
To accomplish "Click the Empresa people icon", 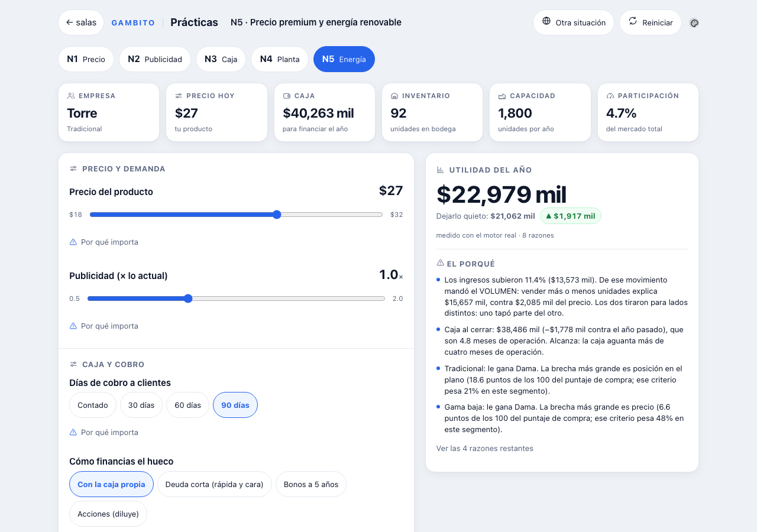I will [x=71, y=96].
